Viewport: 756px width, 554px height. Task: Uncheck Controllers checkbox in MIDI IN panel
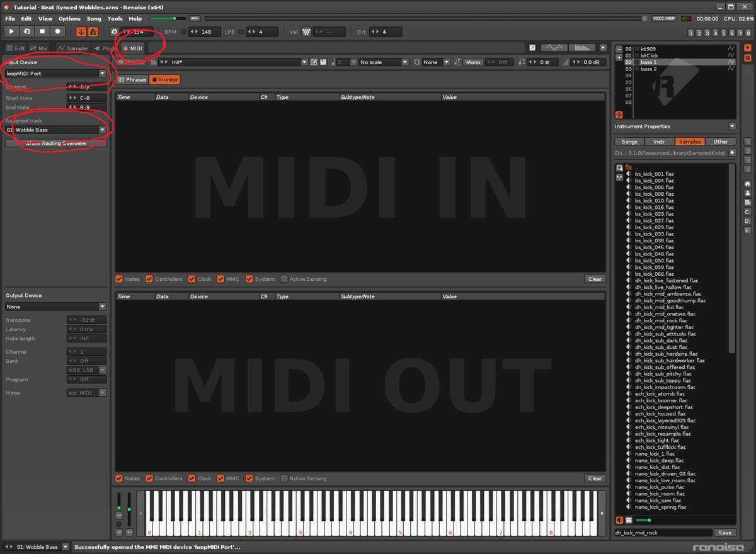(x=149, y=279)
